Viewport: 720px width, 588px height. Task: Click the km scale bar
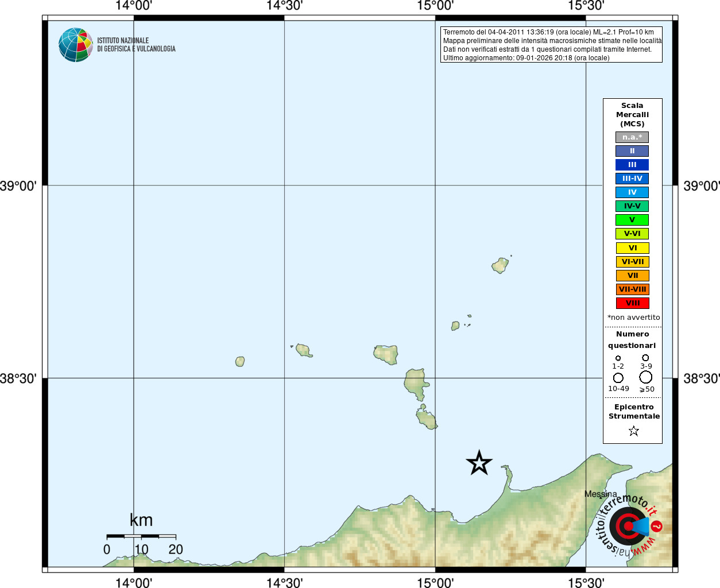coord(141,536)
